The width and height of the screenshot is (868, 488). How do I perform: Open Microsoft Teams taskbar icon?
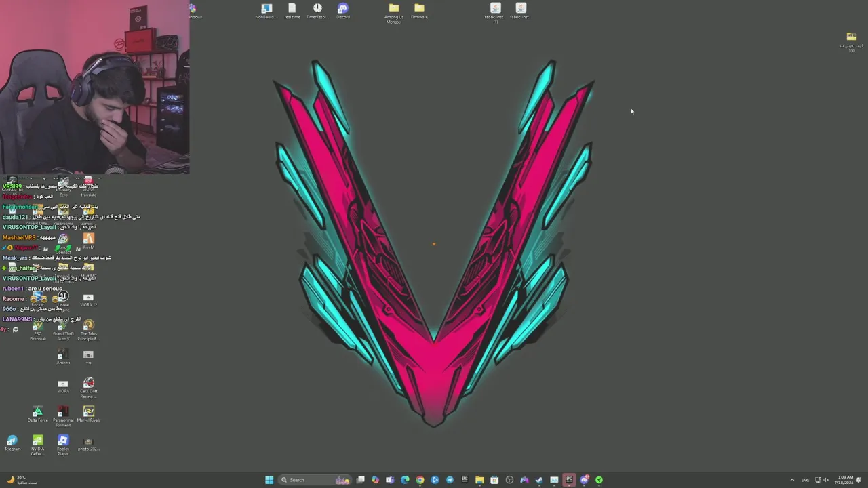tap(390, 480)
